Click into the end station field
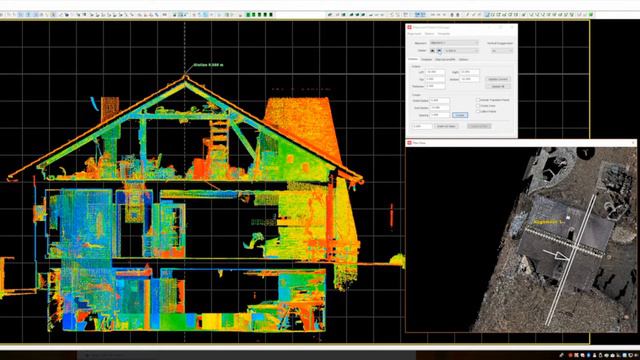Image resolution: width=640 pixels, height=360 pixels. (439, 108)
